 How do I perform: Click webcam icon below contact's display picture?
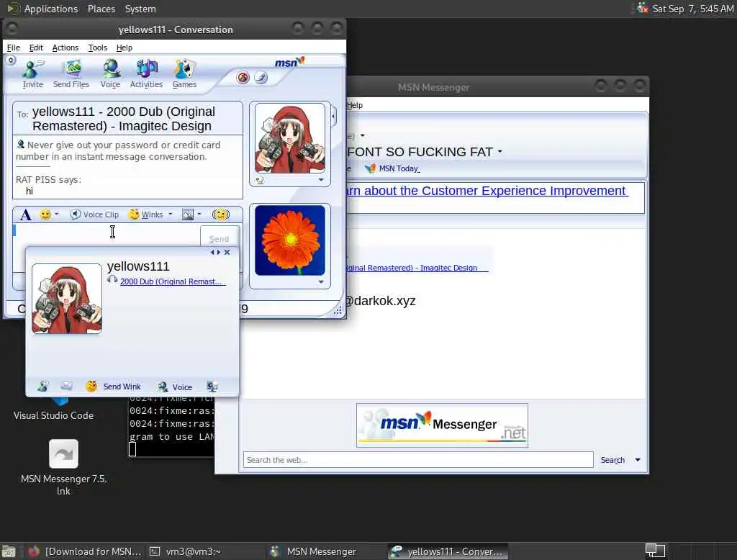point(260,180)
